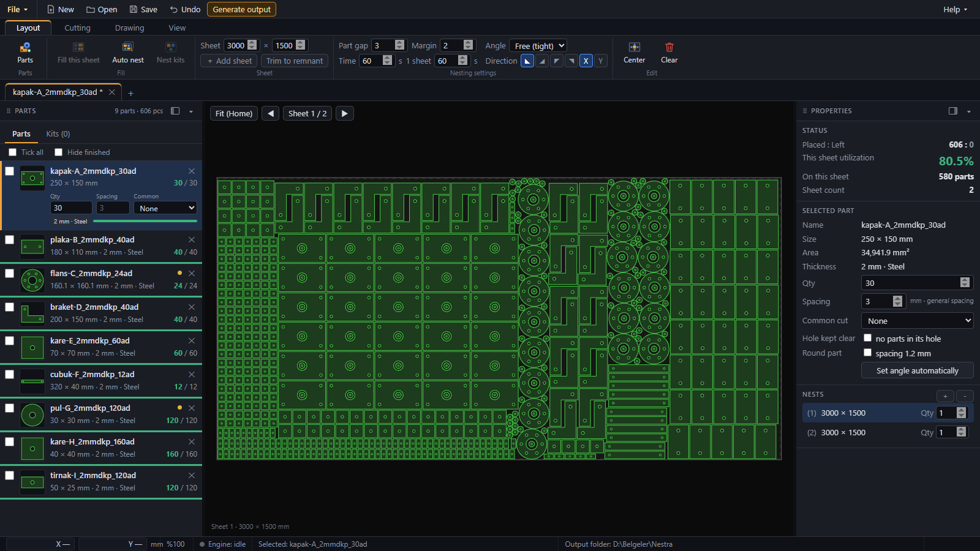The image size is (980, 551).
Task: Open the File menu
Action: [x=17, y=9]
